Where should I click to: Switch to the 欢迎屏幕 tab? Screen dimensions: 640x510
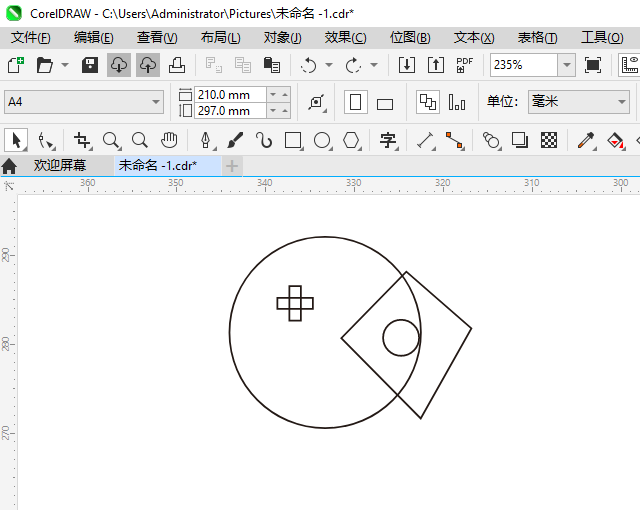pyautogui.click(x=60, y=165)
